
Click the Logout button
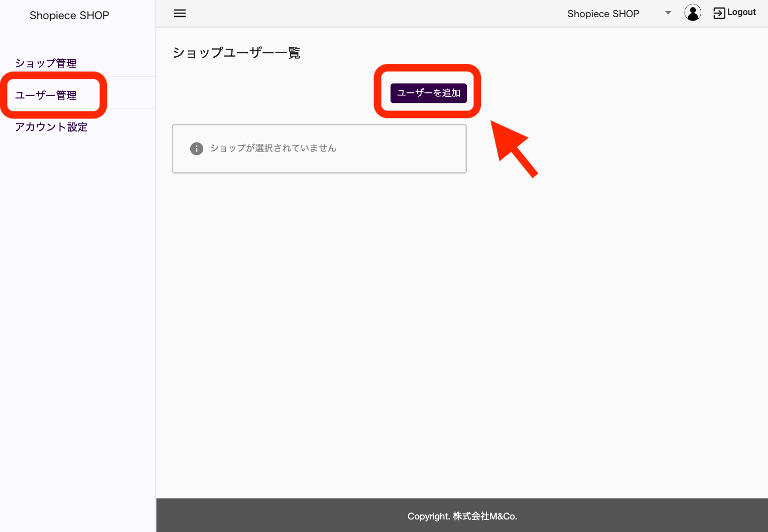[x=734, y=13]
